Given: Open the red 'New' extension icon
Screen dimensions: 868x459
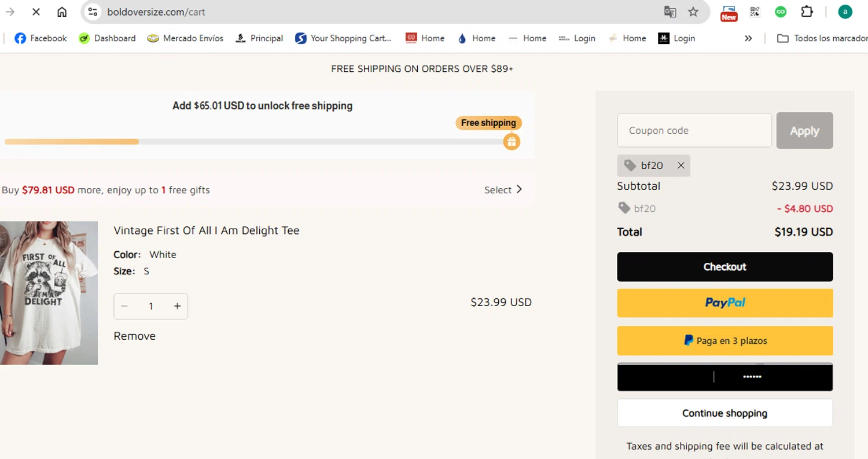Looking at the screenshot, I should click(x=729, y=13).
